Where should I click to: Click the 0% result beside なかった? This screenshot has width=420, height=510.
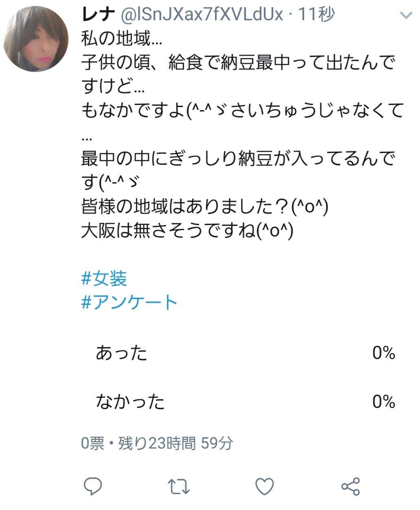[x=384, y=402]
